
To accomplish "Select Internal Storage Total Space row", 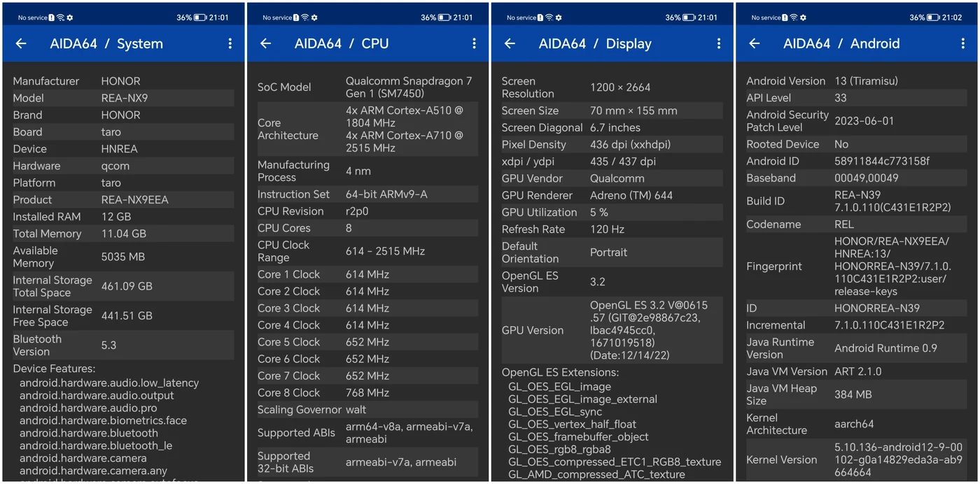I will 123,286.
